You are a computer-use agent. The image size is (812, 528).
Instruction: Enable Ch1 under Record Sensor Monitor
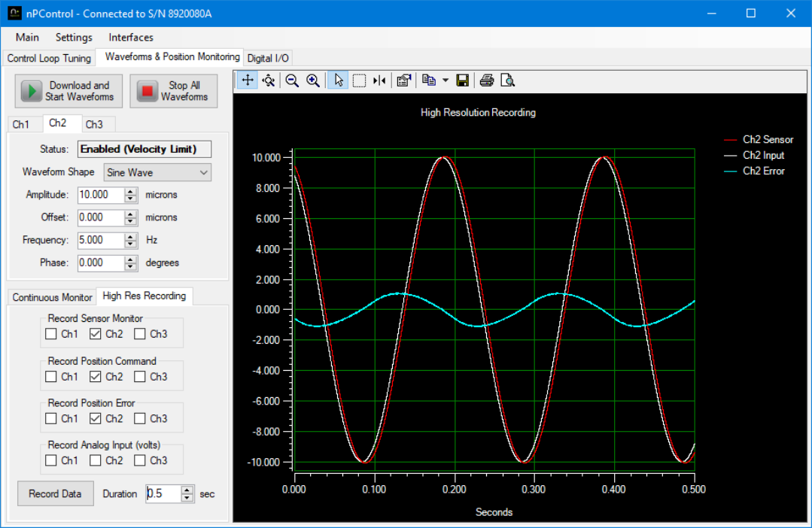coord(51,334)
